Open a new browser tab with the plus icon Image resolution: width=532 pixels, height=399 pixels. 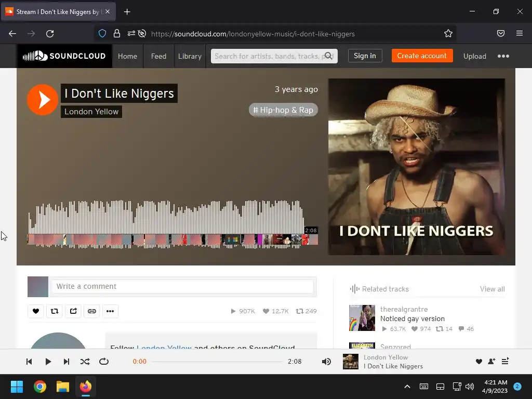click(127, 12)
